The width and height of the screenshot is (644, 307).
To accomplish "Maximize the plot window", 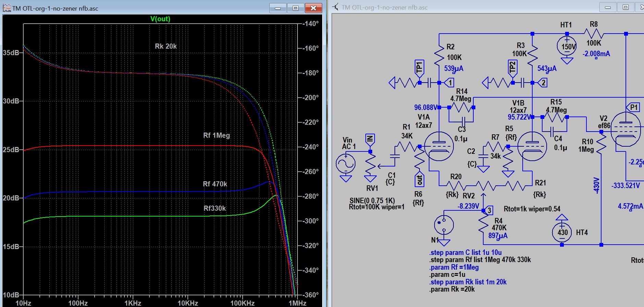I will tap(295, 8).
